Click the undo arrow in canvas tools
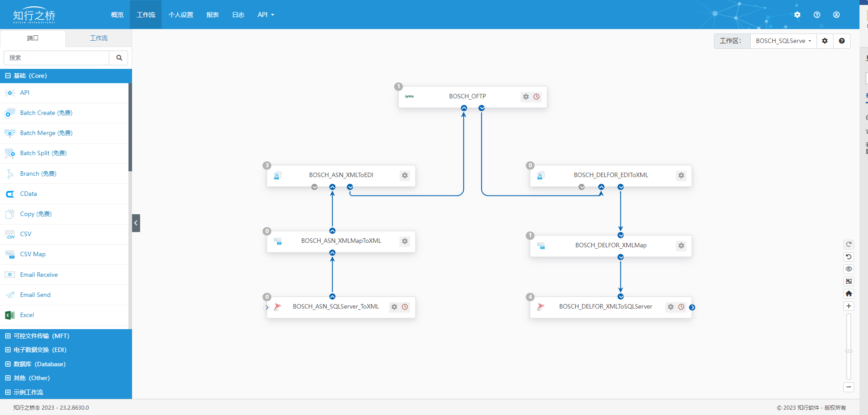868x415 pixels. (x=849, y=257)
